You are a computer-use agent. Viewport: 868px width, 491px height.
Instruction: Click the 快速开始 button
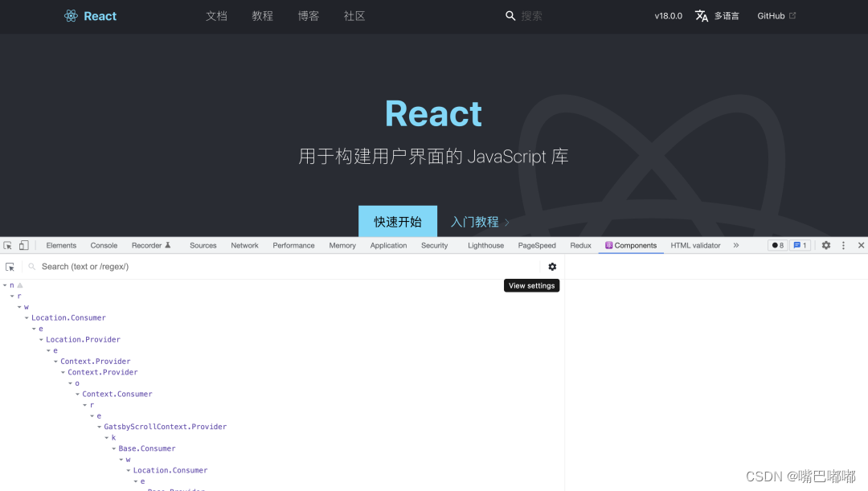coord(398,222)
